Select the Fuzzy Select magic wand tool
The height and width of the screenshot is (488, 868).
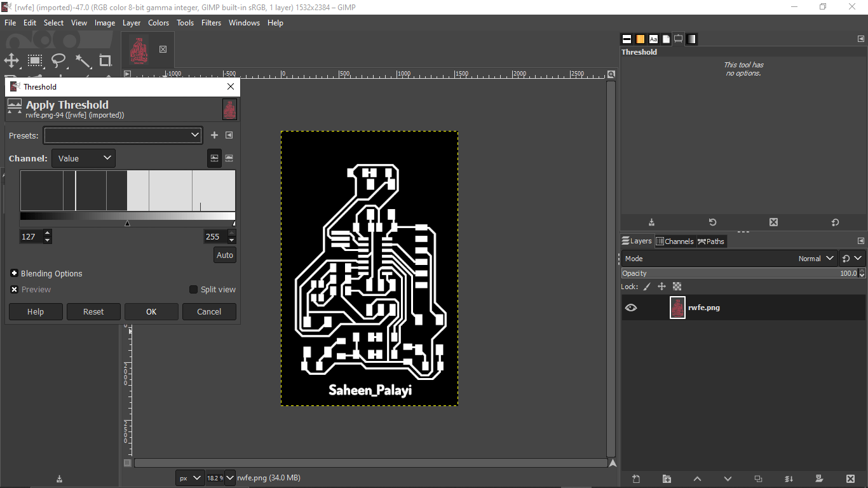(83, 61)
